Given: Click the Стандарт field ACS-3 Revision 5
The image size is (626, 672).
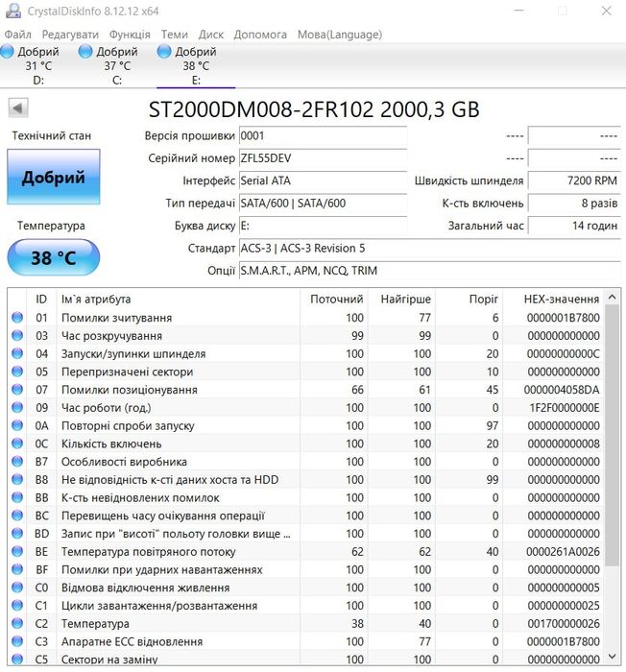Looking at the screenshot, I should point(429,248).
